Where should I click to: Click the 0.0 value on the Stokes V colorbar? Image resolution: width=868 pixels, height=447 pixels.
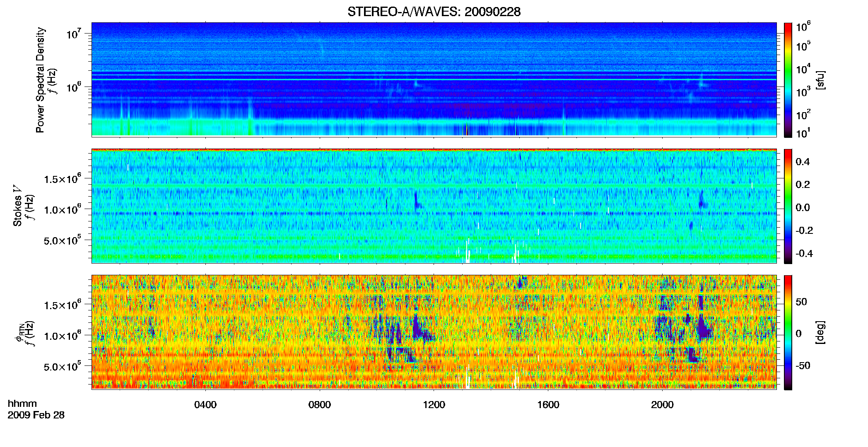(803, 207)
